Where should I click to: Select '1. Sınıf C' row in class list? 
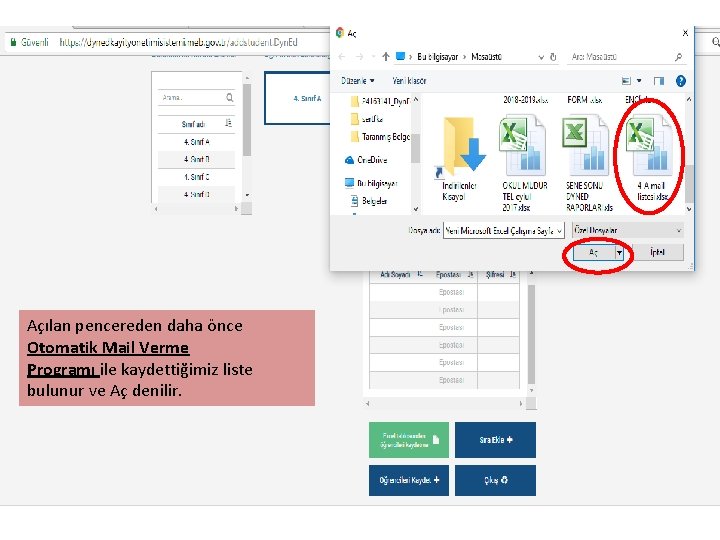197,177
